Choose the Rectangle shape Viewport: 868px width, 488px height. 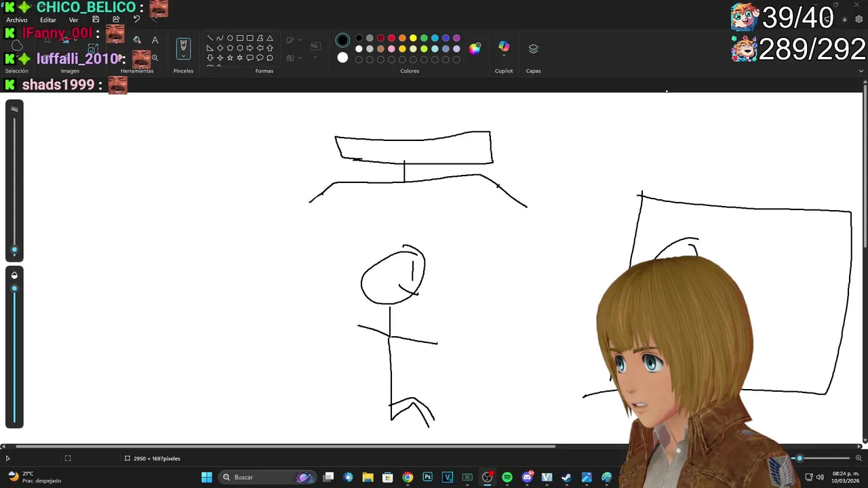(240, 38)
